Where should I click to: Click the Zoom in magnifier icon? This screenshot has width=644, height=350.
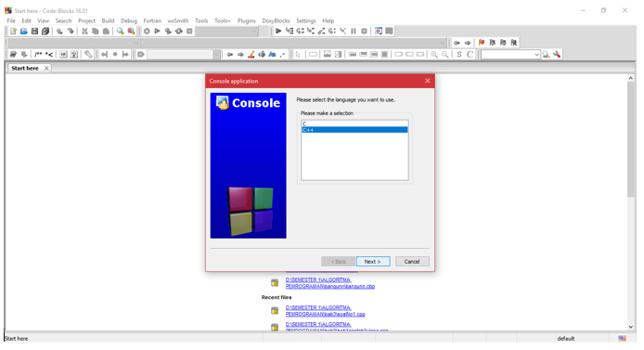(x=434, y=54)
